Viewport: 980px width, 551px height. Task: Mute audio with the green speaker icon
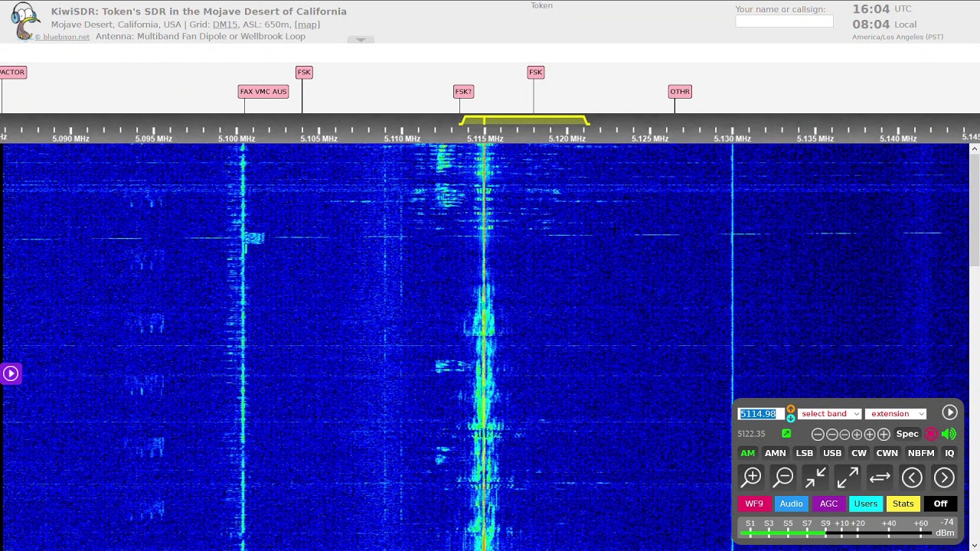click(949, 434)
